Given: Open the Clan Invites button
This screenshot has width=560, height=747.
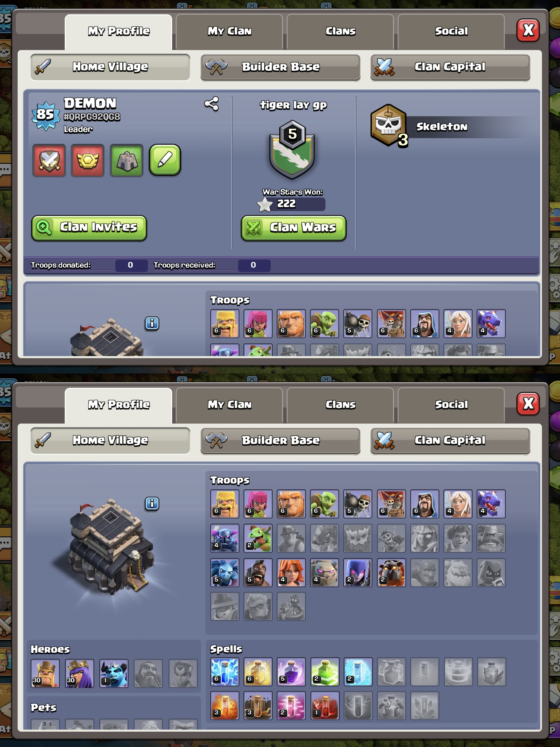Looking at the screenshot, I should point(89,228).
